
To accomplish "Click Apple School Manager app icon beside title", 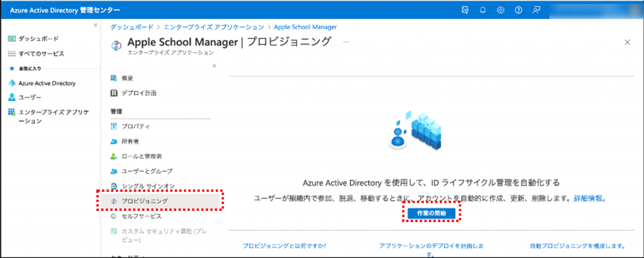I will click(116, 45).
